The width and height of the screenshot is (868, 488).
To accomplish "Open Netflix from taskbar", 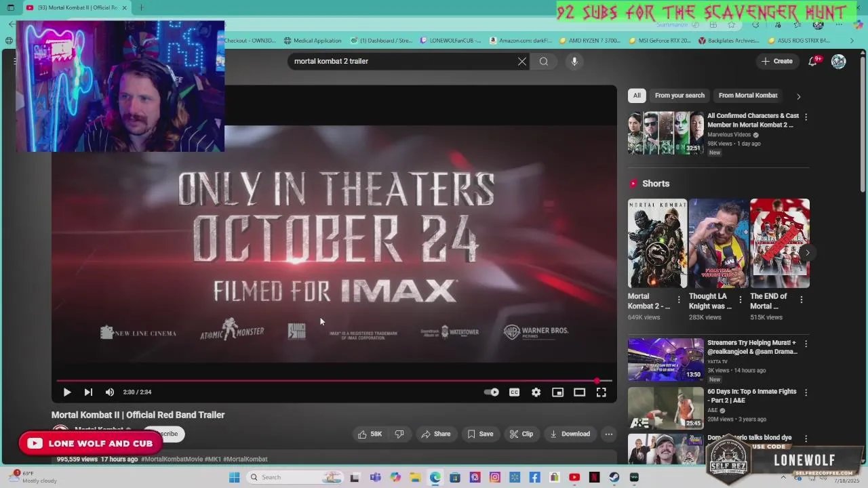I will 595,477.
